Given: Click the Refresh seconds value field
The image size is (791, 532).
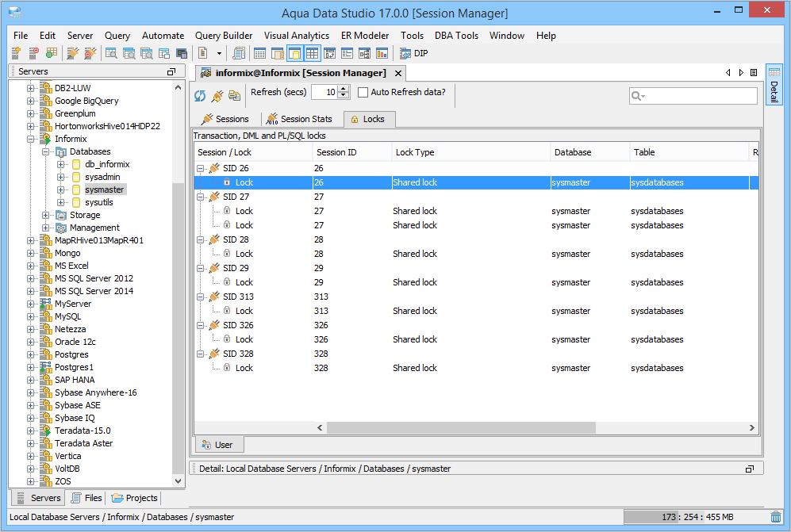Looking at the screenshot, I should (324, 92).
